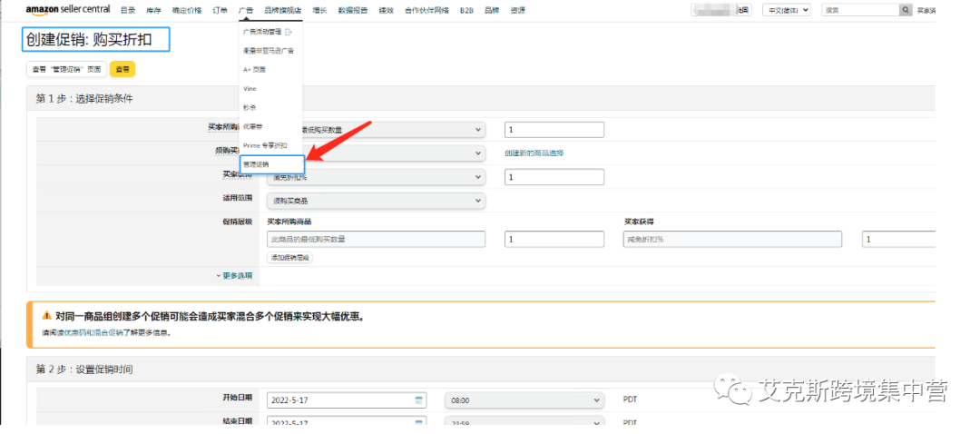Open the 减免折扣% dropdown
Image resolution: width=980 pixels, height=434 pixels.
[x=377, y=177]
